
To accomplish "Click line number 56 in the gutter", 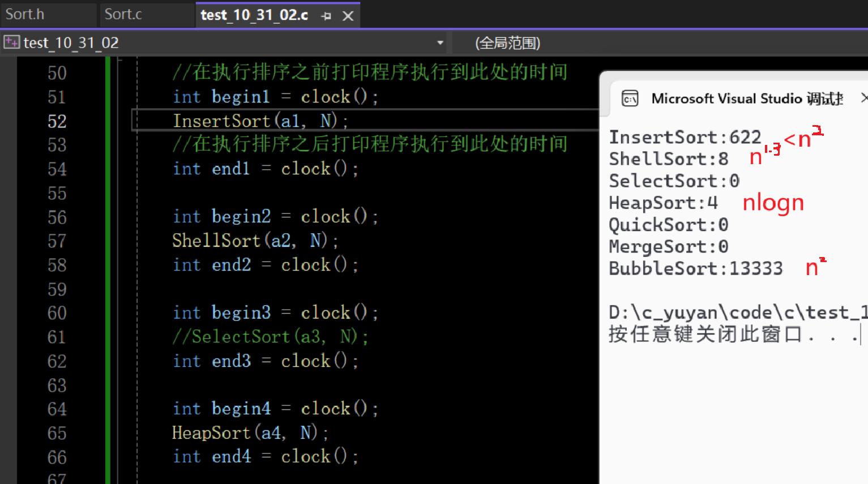I will tap(57, 217).
